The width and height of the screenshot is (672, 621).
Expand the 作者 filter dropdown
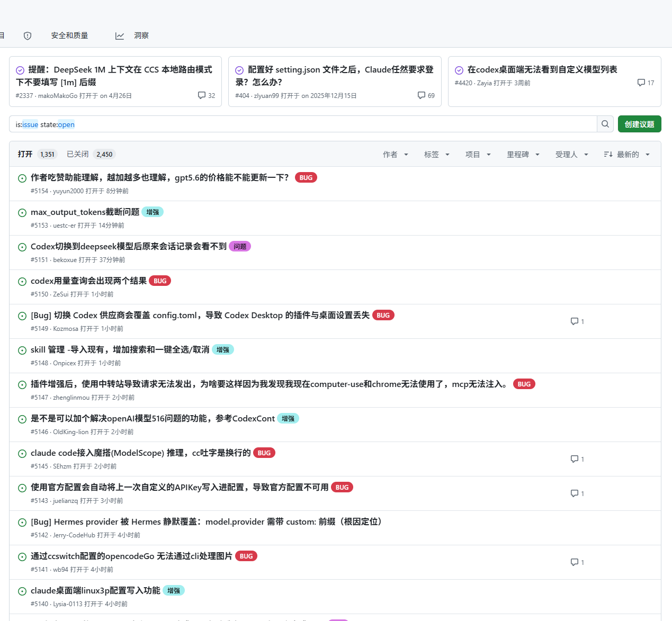[396, 155]
